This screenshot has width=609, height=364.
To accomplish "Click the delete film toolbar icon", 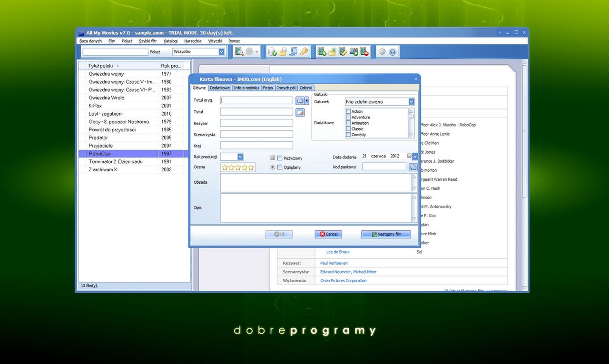I will pos(364,52).
